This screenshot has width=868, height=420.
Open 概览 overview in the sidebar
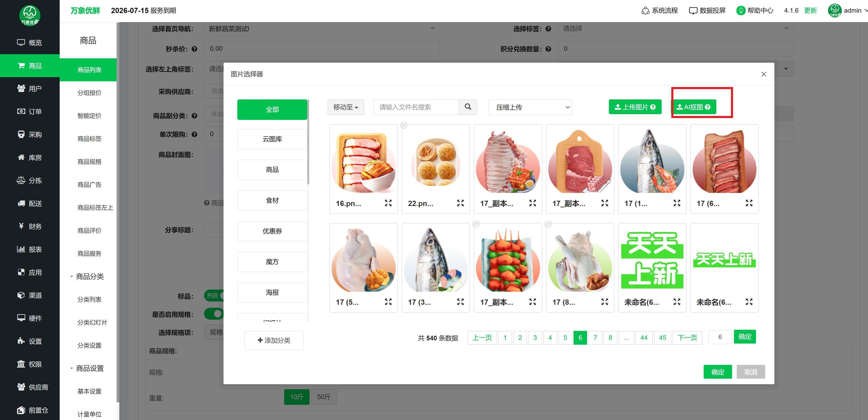coord(30,42)
